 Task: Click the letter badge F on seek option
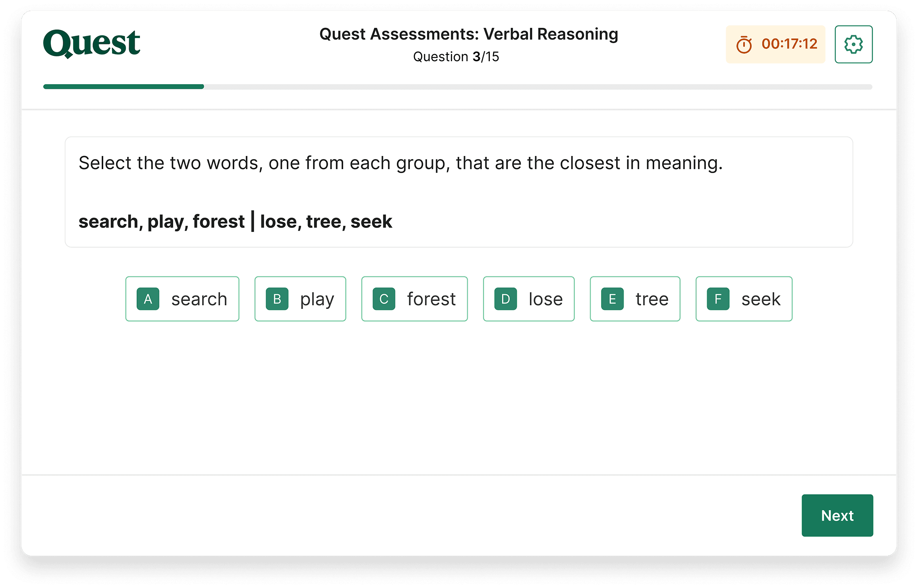click(718, 299)
